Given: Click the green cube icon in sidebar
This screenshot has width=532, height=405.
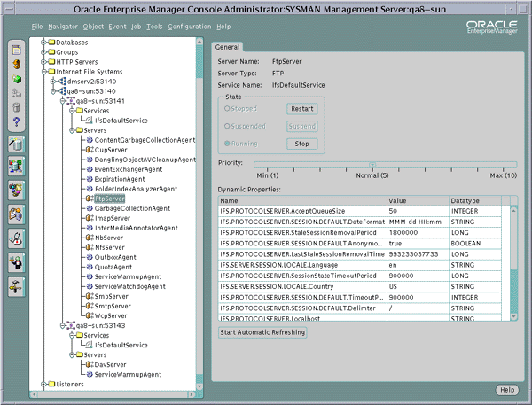Looking at the screenshot, I should point(16,79).
